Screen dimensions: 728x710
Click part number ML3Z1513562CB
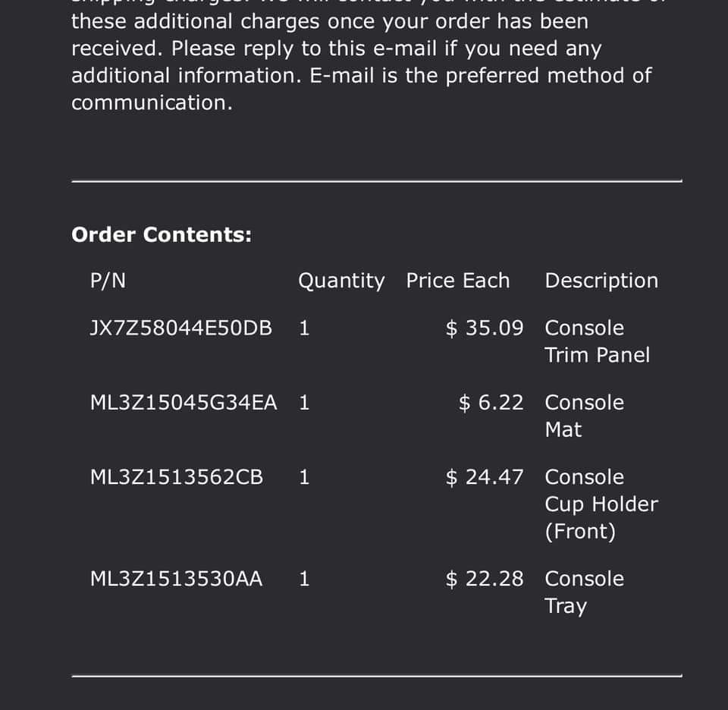tap(177, 477)
